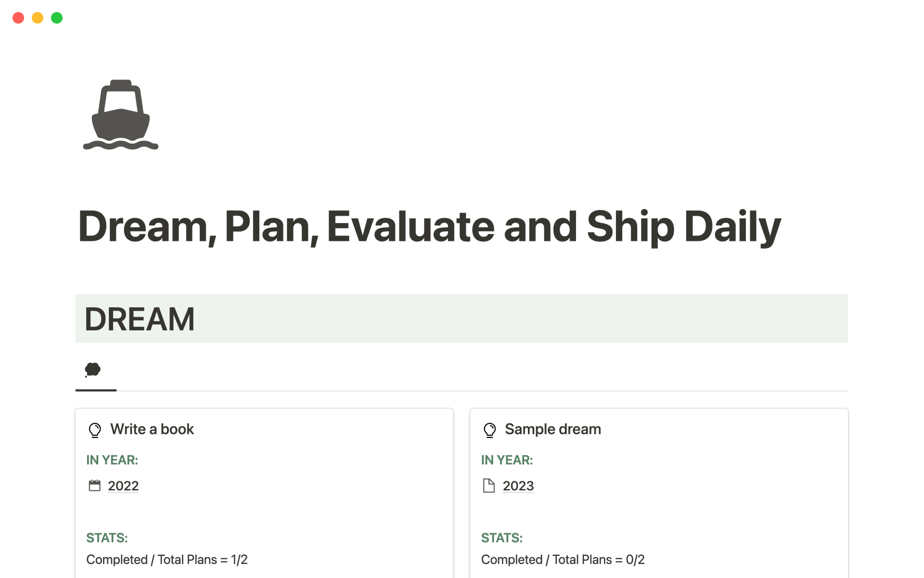Viewport: 924px width, 578px height.
Task: Click IN YEAR label in Write a book card
Action: 112,460
